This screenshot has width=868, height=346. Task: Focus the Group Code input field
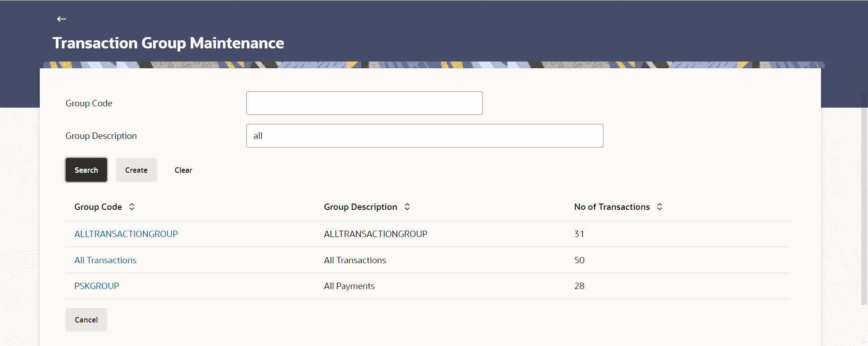[x=364, y=103]
